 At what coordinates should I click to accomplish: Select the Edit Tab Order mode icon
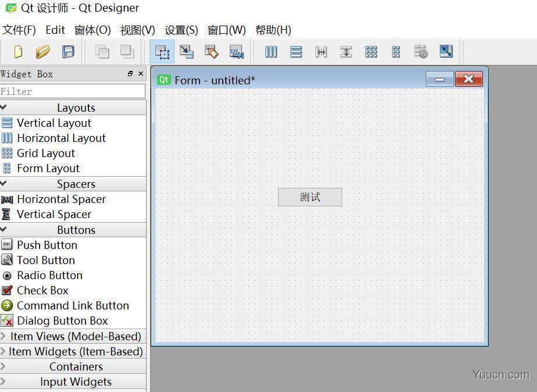pos(236,52)
